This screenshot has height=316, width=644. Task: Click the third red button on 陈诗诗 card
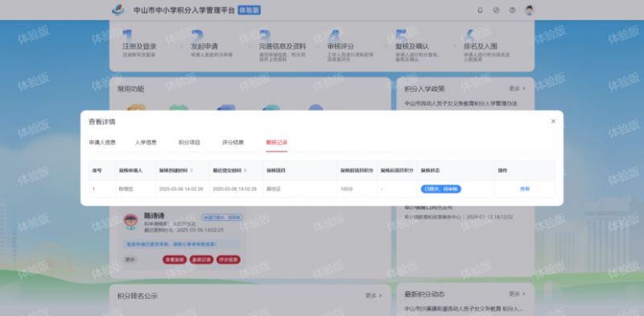click(x=229, y=260)
